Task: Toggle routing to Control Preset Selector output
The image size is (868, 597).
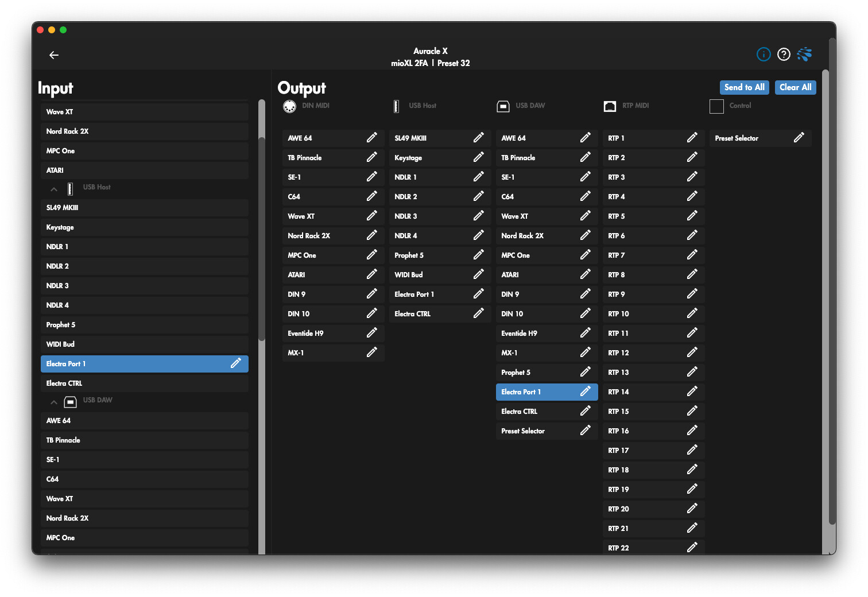Action: tap(760, 138)
